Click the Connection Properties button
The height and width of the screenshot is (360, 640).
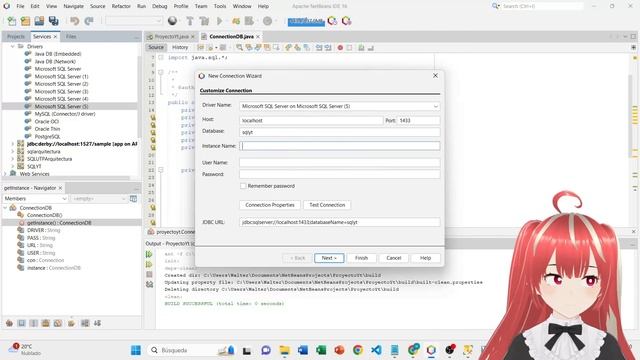point(270,205)
